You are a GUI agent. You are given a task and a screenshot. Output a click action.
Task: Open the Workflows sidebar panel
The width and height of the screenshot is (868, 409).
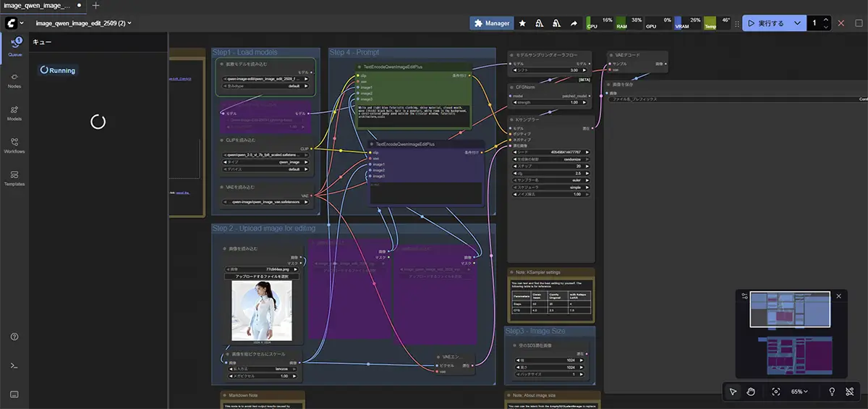coord(14,146)
